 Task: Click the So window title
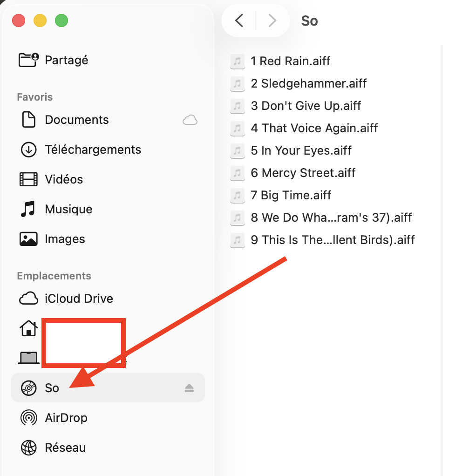point(309,21)
